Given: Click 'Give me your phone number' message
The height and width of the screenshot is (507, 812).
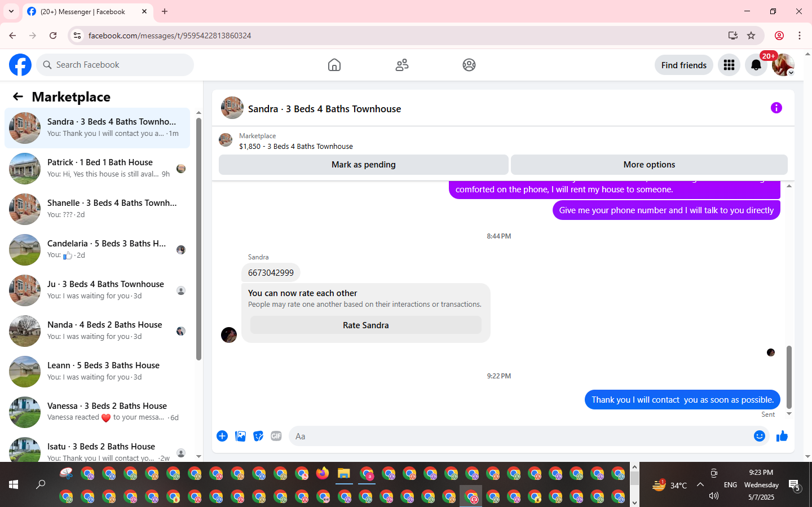Looking at the screenshot, I should [667, 210].
